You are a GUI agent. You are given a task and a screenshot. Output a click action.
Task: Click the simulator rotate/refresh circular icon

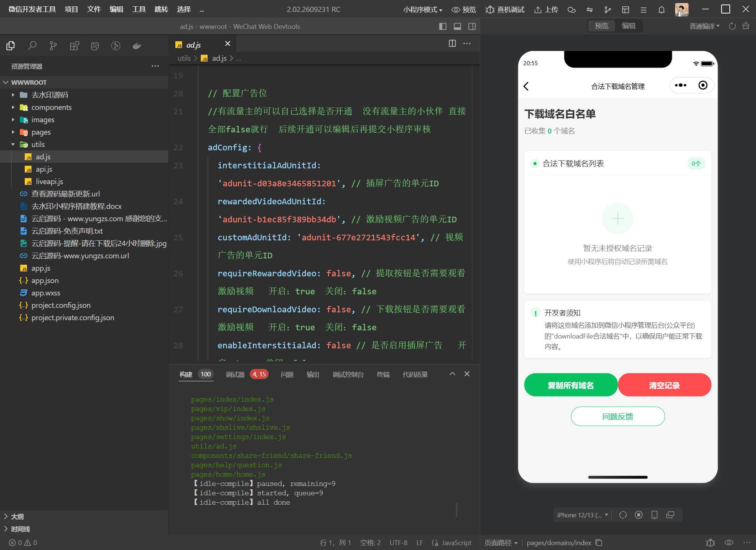click(623, 515)
